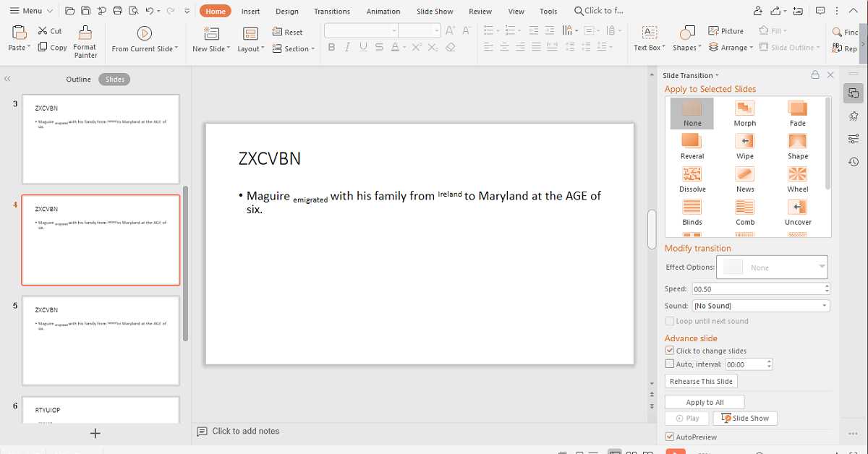
Task: Click the slide panel vertical scrollbar
Action: pyautogui.click(x=186, y=263)
